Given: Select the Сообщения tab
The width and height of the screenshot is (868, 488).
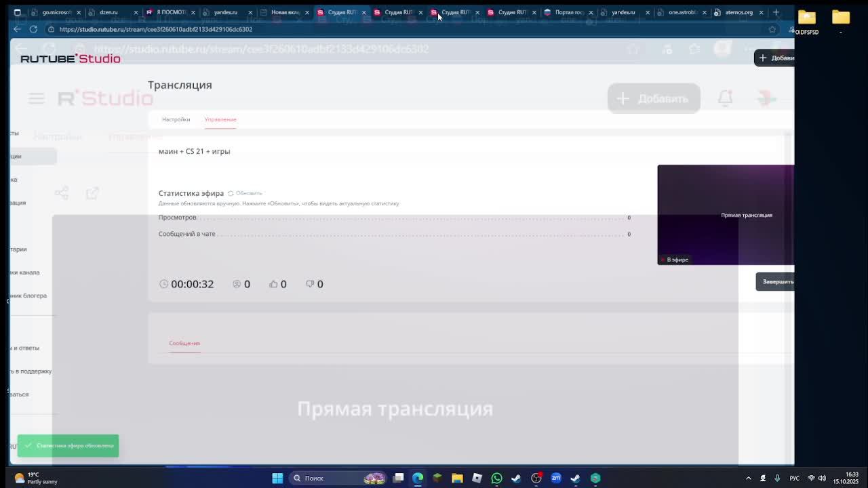Looking at the screenshot, I should coord(184,343).
